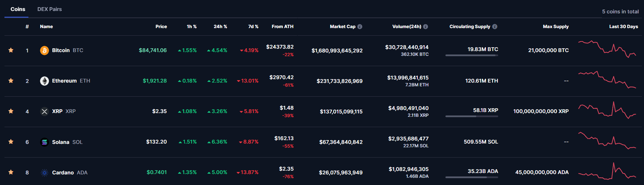The height and width of the screenshot is (185, 644).
Task: Unfavorite Bitcoin with its star icon
Action: coord(11,50)
